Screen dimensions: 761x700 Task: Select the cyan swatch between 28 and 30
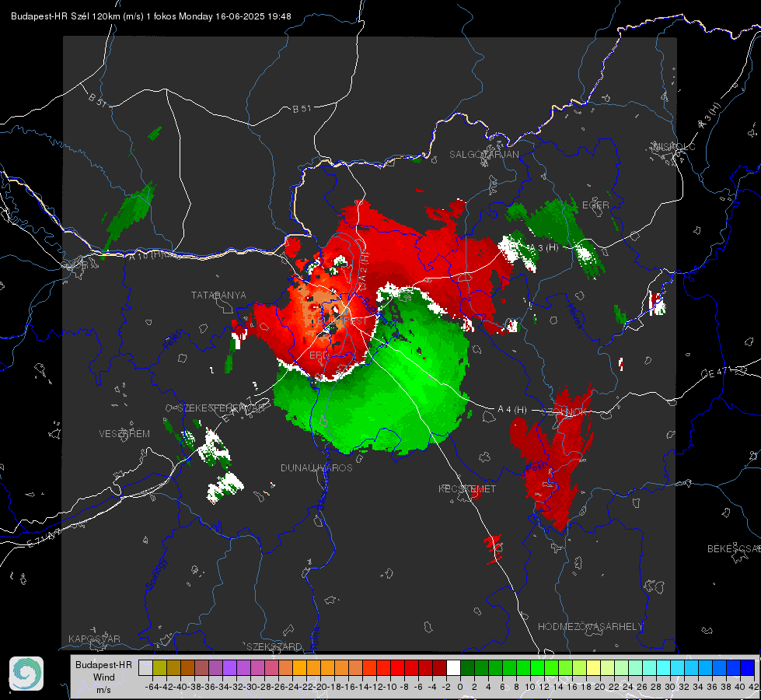(x=663, y=667)
